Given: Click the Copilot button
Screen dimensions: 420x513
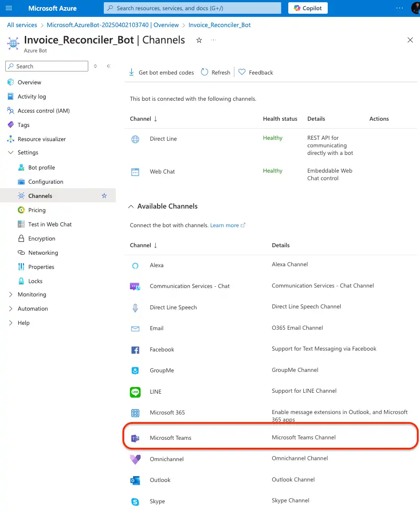Looking at the screenshot, I should click(x=308, y=8).
